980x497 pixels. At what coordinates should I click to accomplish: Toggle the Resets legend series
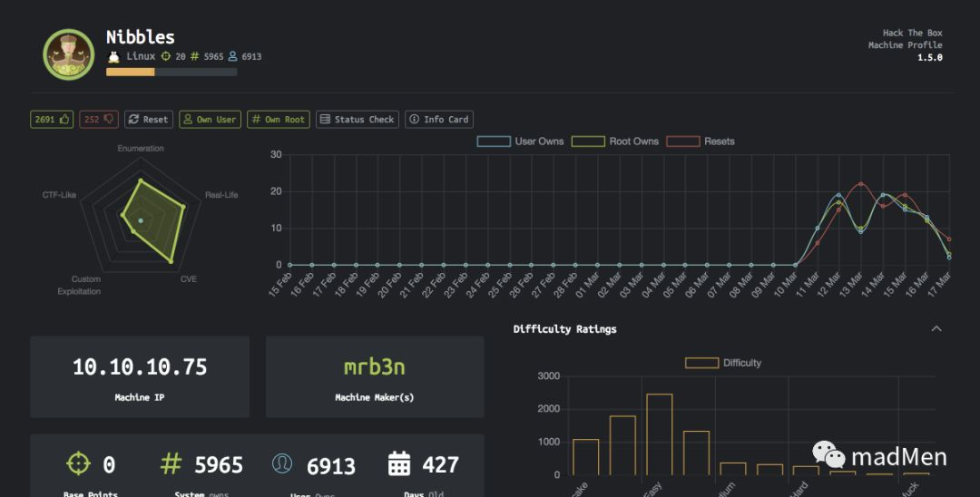tap(700, 141)
